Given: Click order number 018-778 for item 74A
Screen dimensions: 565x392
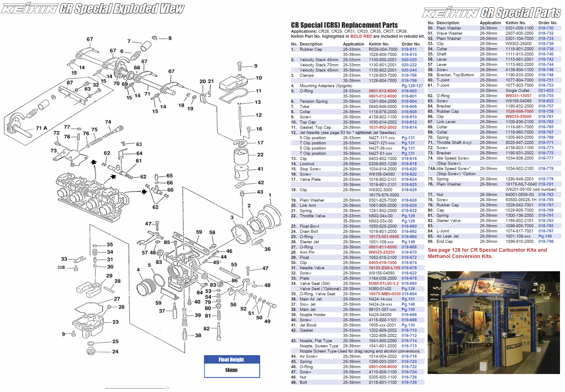Looking at the screenshot, I should [x=546, y=169].
